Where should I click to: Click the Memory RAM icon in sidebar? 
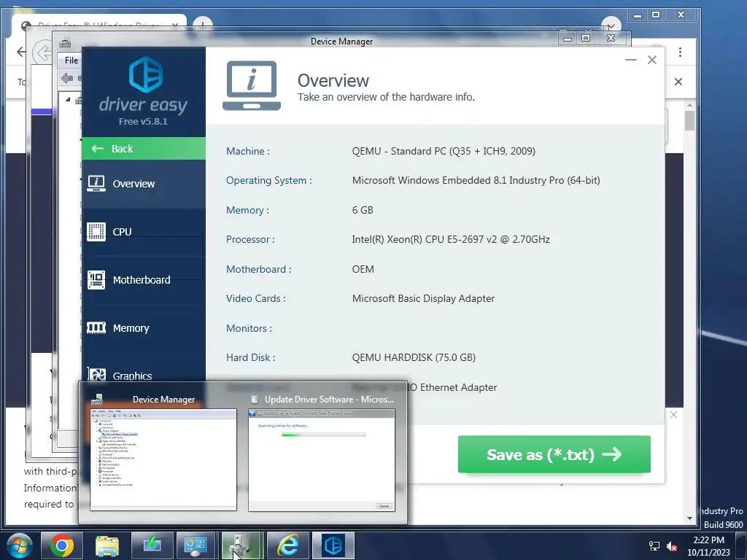point(96,327)
